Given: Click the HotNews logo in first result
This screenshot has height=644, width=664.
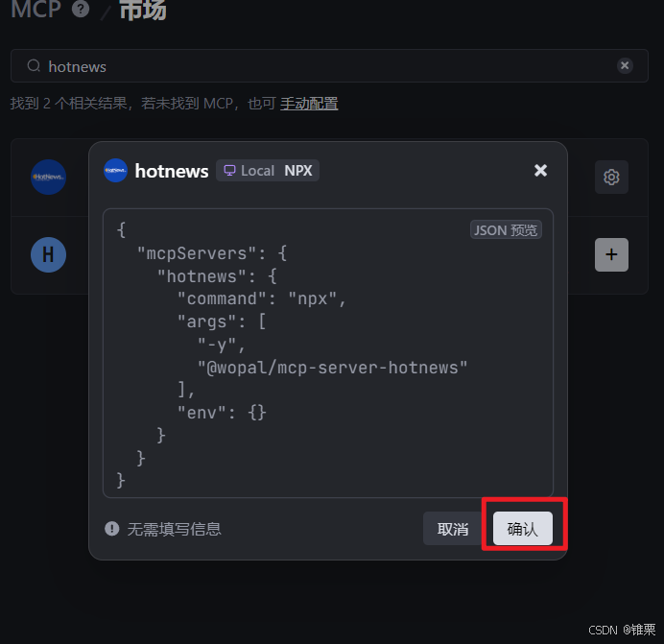Looking at the screenshot, I should (48, 178).
